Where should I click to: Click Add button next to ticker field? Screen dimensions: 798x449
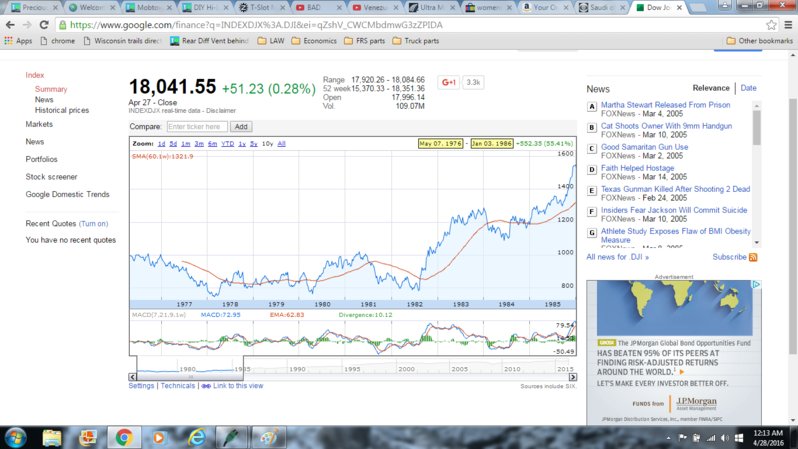click(x=241, y=127)
